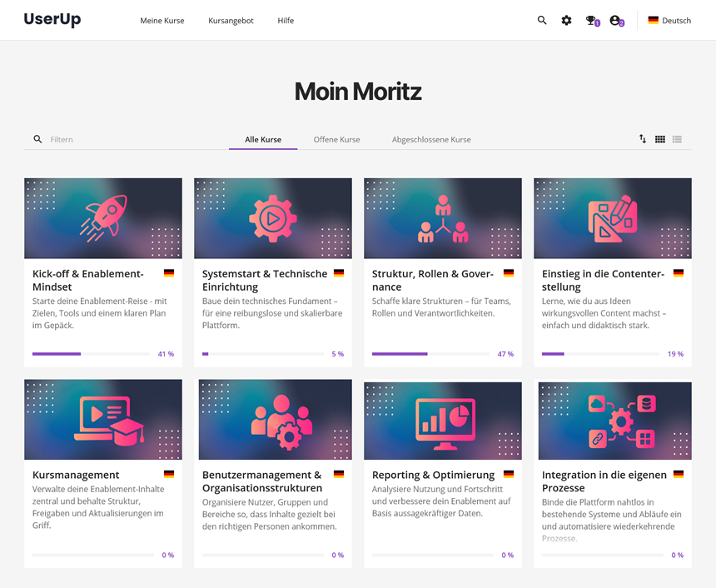Click the 5 % progress bar of Systemstart course
The image size is (716, 588).
click(263, 354)
